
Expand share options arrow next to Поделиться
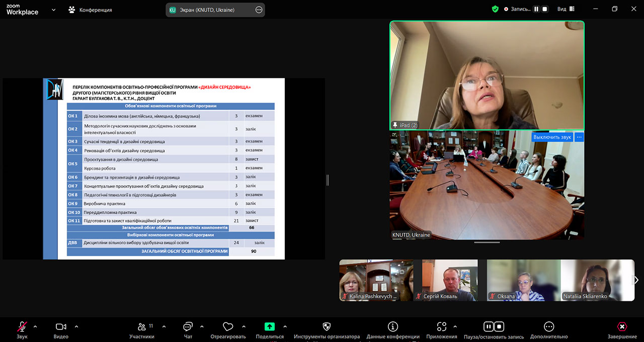point(285,326)
